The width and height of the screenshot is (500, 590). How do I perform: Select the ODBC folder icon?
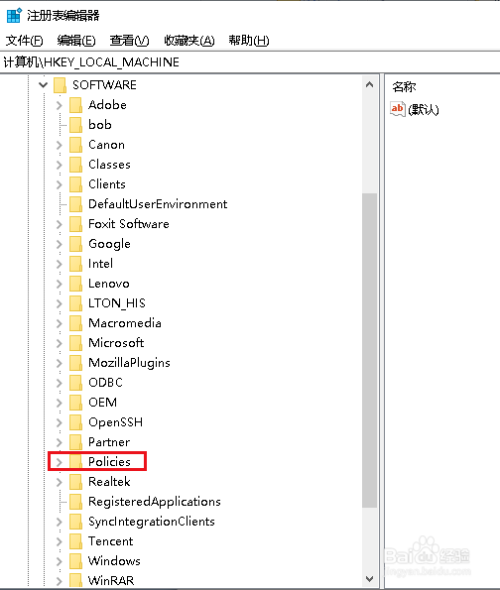(76, 383)
